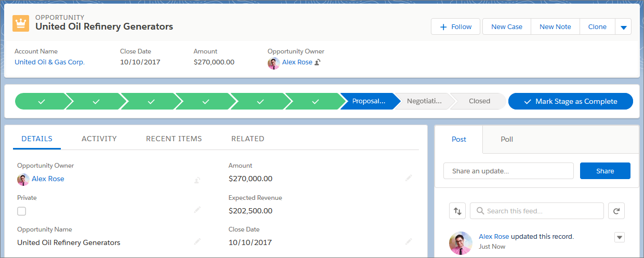The image size is (644, 258).
Task: Click the change owner icon beside Alex Rose in header
Action: 318,62
